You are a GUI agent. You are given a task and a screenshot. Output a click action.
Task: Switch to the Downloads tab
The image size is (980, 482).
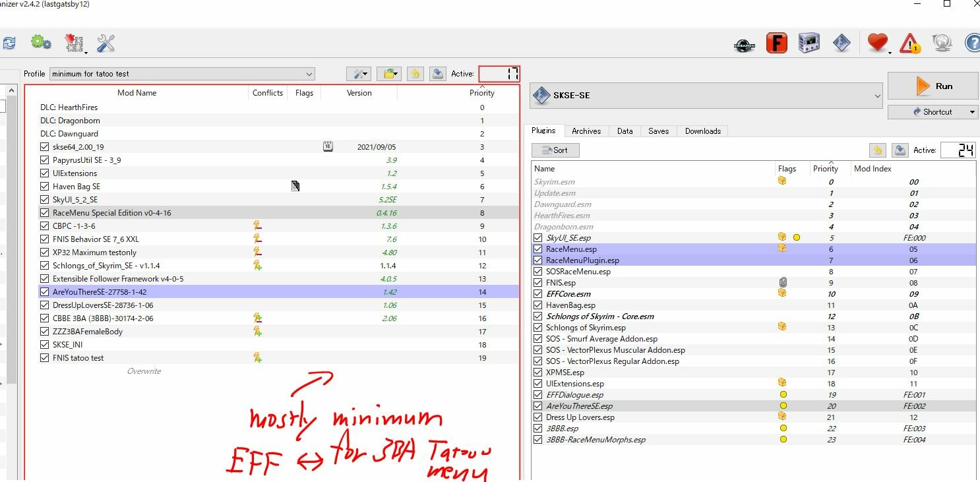tap(703, 131)
